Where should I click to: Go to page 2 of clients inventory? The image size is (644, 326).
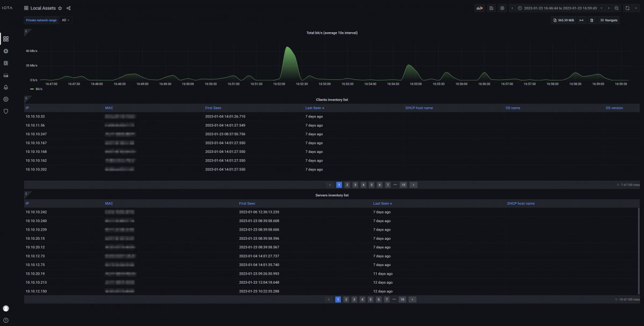pyautogui.click(x=347, y=184)
